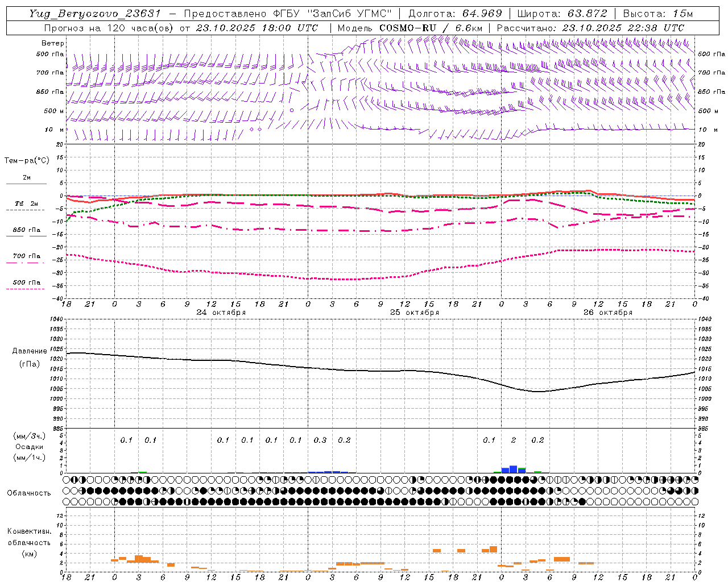
Task: Click the Ветер panel label
Action: [x=53, y=43]
